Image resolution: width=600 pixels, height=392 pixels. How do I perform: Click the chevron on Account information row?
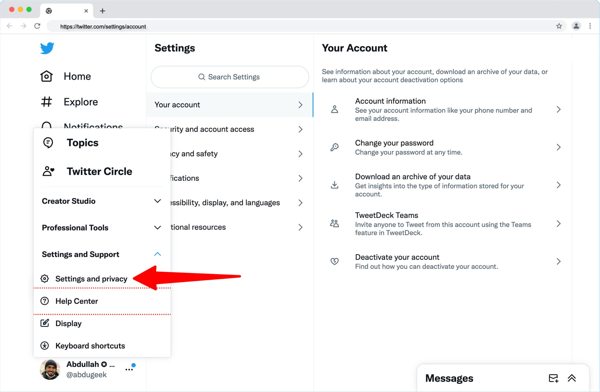click(x=559, y=109)
